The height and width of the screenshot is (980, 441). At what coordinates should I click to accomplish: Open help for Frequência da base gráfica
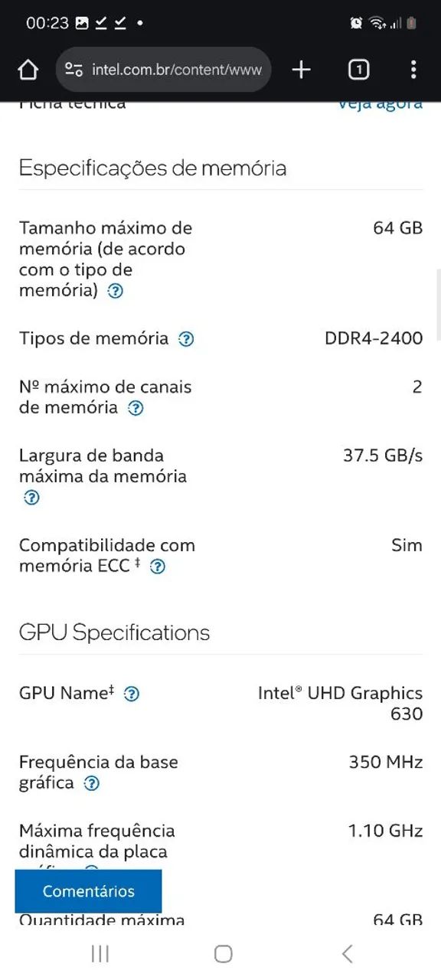(x=91, y=783)
